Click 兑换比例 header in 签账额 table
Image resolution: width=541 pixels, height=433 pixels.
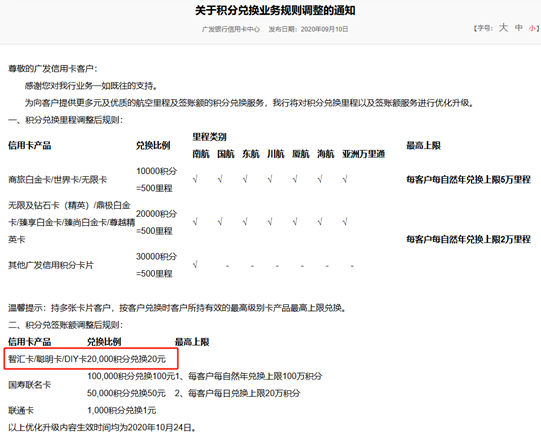click(104, 342)
